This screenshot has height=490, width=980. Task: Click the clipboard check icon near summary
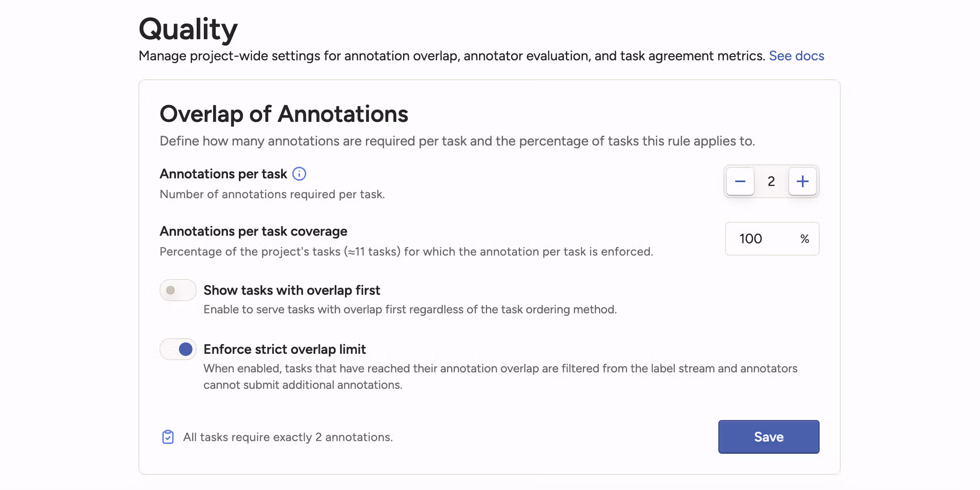coord(168,437)
